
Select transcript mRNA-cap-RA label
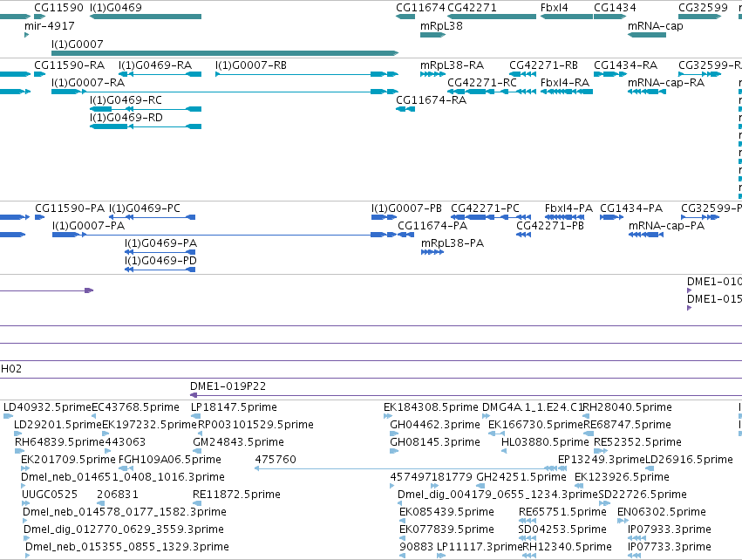pyautogui.click(x=666, y=82)
